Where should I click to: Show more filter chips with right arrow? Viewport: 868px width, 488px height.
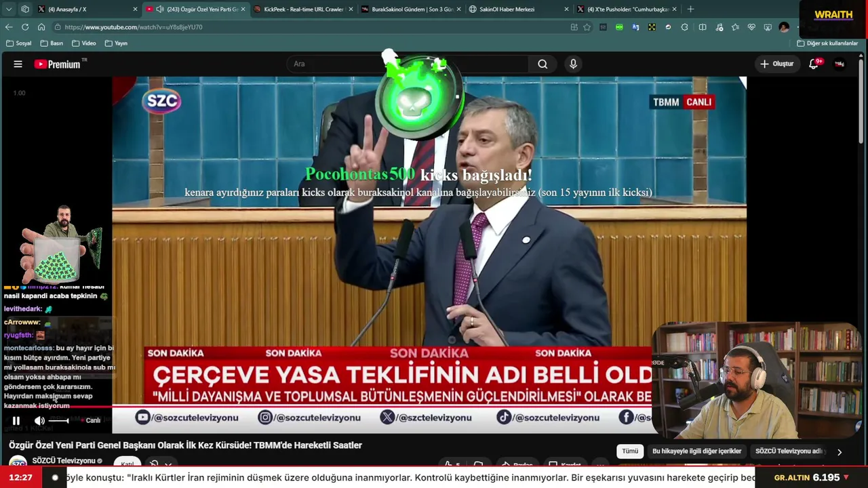pyautogui.click(x=840, y=452)
